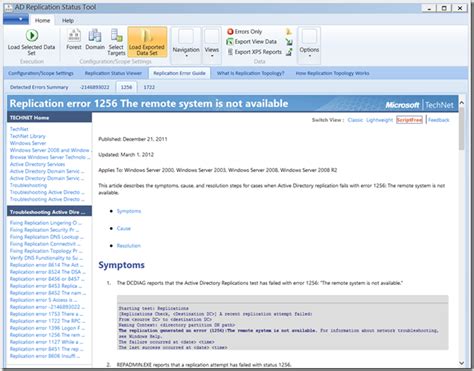Click the article scrollbar up arrow
Screen dimensions: 474x371
click(462, 103)
